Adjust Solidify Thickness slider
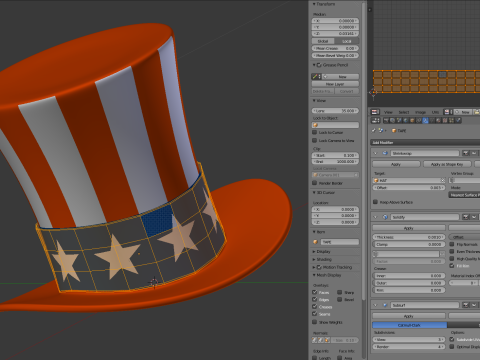 pyautogui.click(x=409, y=237)
